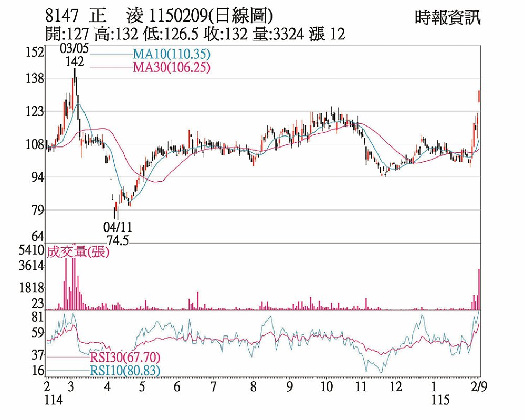Click the year 115 label under the axis
525x420 pixels.
(x=440, y=400)
